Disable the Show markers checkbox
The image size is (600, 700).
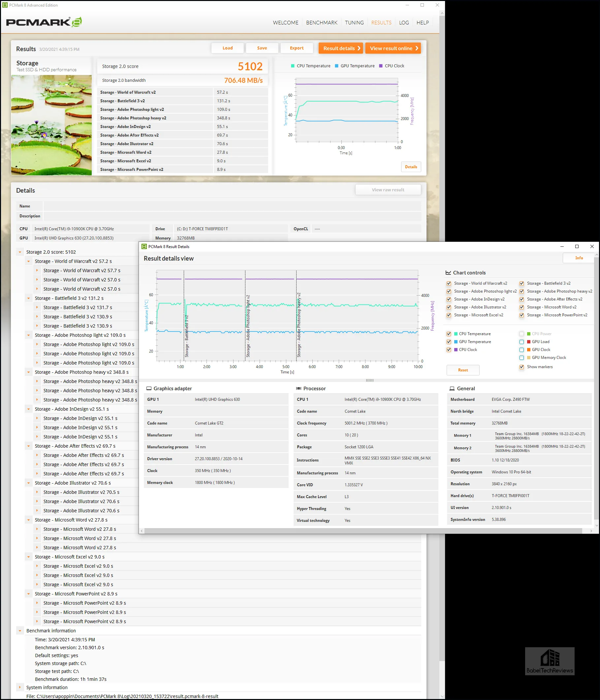pyautogui.click(x=521, y=367)
